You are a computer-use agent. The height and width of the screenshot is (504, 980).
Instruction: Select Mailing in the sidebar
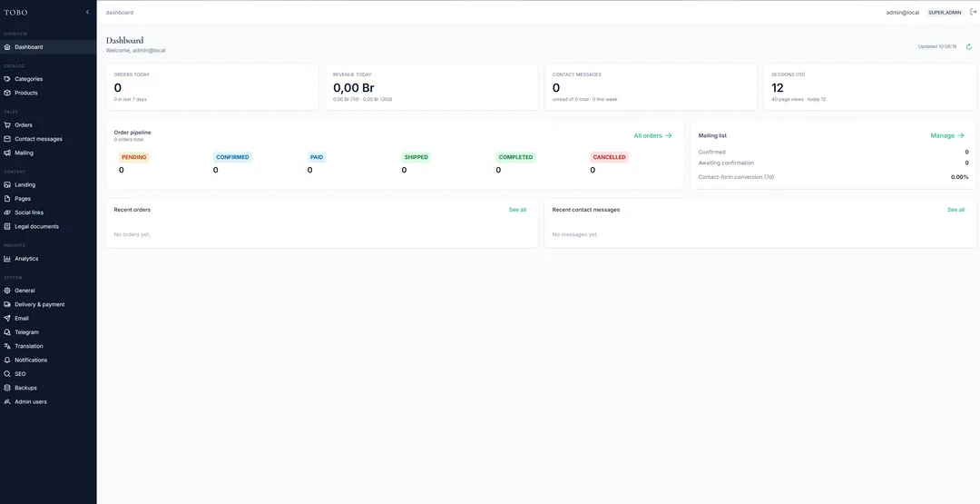tap(48, 153)
